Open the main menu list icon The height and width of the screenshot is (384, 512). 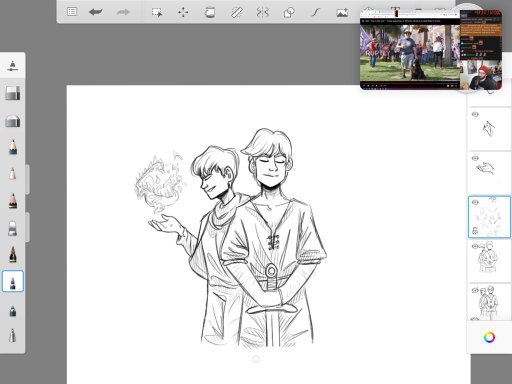coord(72,12)
